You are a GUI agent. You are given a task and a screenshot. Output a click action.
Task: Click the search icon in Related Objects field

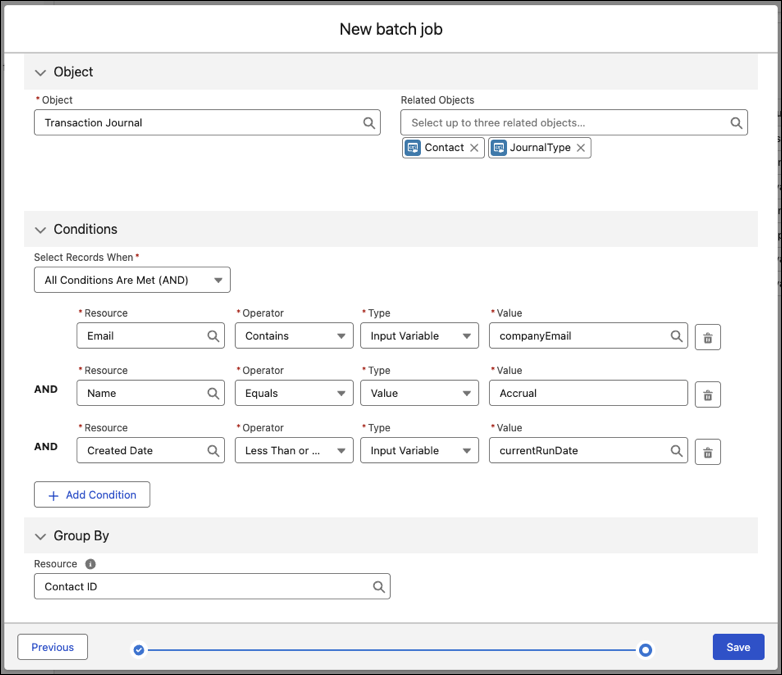click(736, 123)
